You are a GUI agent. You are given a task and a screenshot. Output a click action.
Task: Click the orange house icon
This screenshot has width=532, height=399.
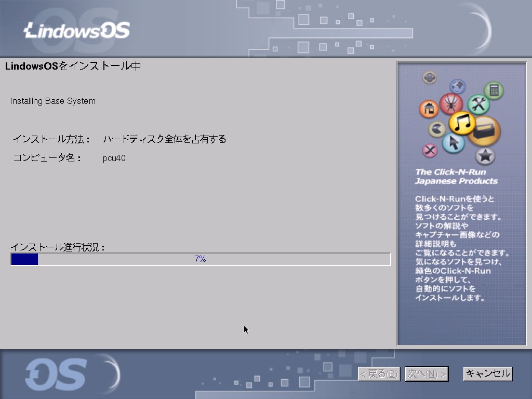[429, 109]
